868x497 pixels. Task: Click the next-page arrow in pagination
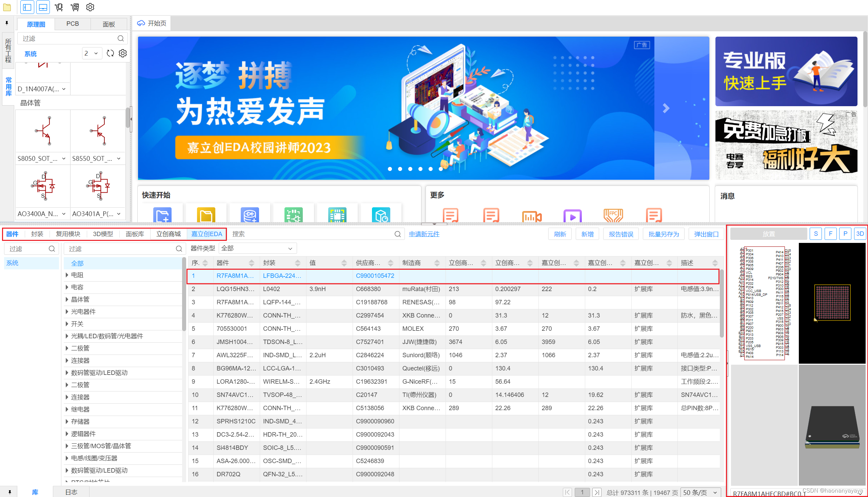click(x=596, y=492)
